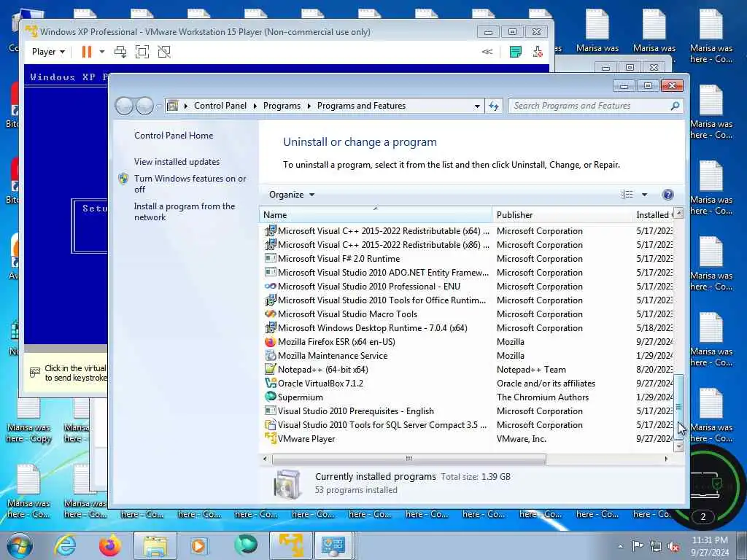Open the Action Center flag tray icon
This screenshot has height=560, width=747.
(x=638, y=545)
